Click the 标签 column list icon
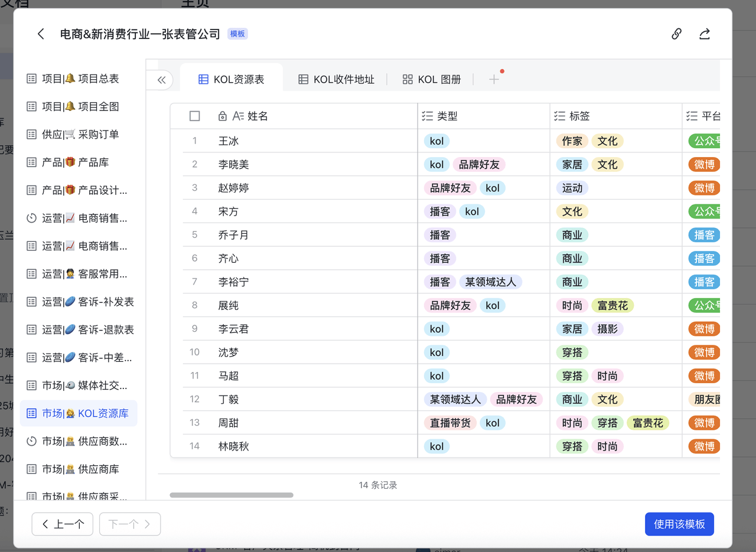This screenshot has height=552, width=756. tap(560, 116)
